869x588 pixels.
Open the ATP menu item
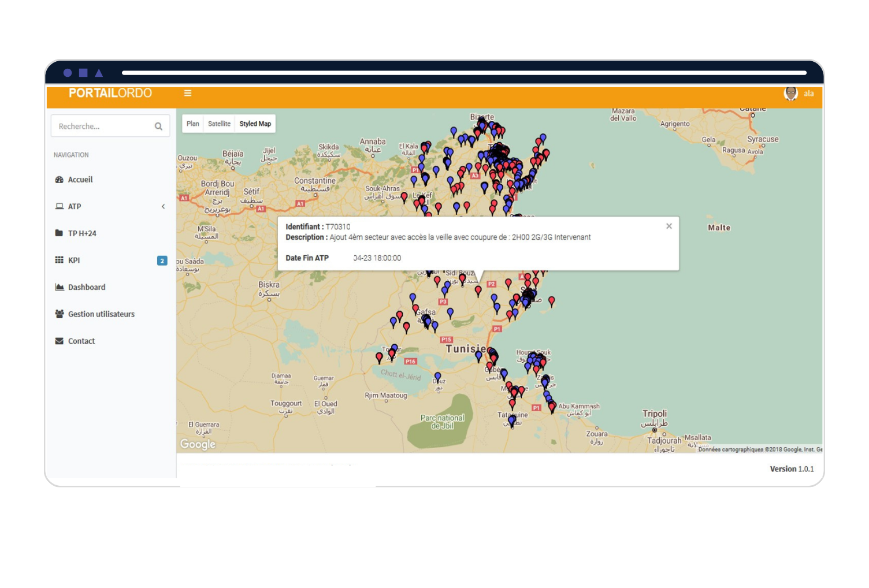pyautogui.click(x=110, y=206)
